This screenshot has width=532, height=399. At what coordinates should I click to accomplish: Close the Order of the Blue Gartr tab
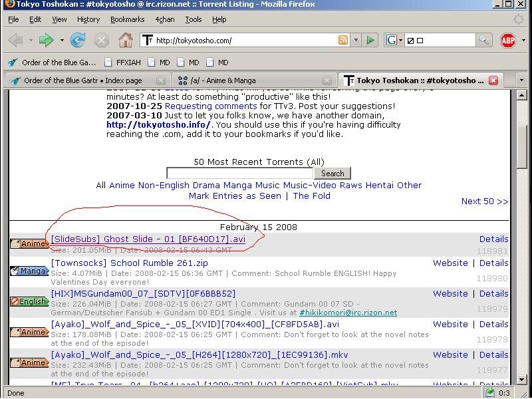(161, 80)
